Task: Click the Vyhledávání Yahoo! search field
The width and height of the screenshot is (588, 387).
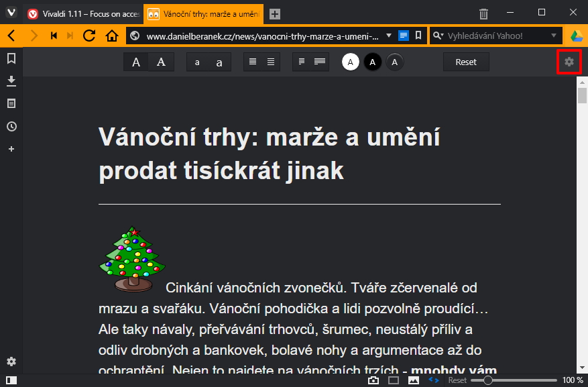Action: (x=495, y=36)
